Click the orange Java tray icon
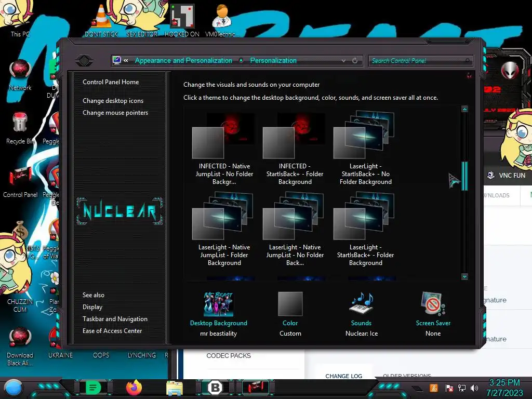 [x=433, y=388]
